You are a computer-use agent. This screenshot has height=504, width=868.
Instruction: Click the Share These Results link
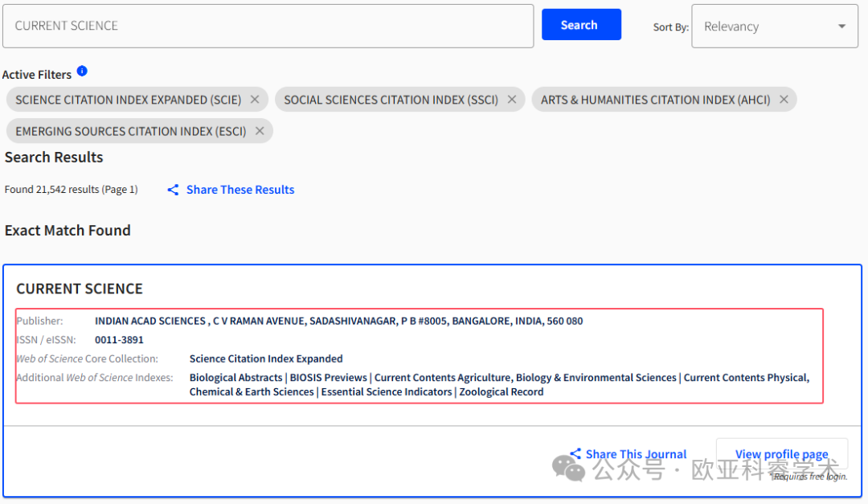tap(240, 190)
